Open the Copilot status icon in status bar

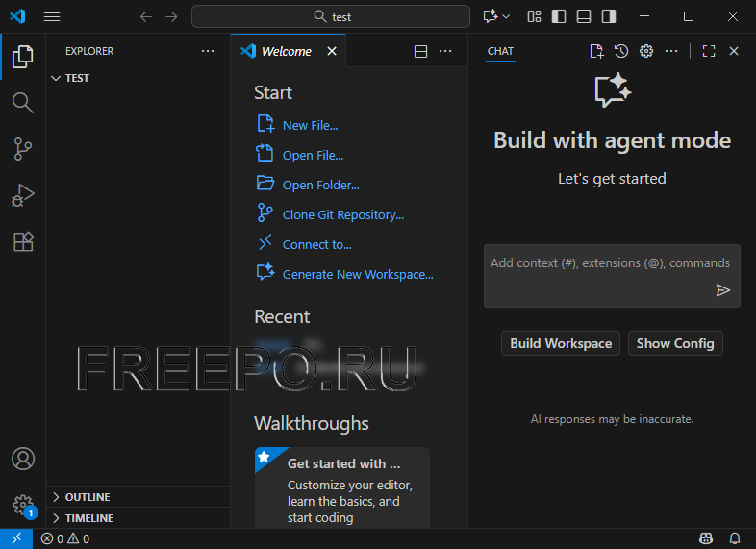(x=706, y=538)
